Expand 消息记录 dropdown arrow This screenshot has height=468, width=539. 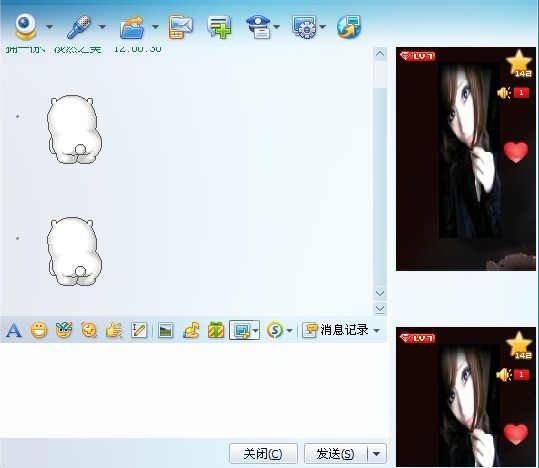point(377,330)
